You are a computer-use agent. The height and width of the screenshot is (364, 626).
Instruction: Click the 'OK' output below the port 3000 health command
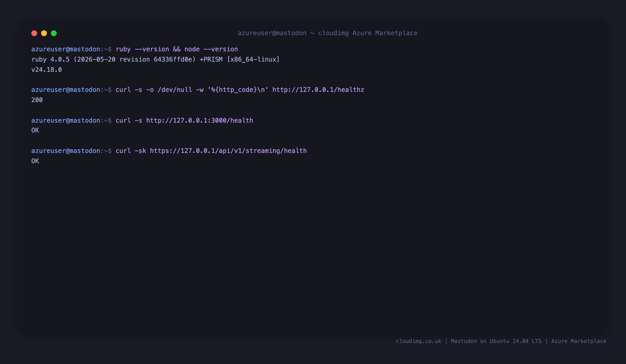[35, 130]
